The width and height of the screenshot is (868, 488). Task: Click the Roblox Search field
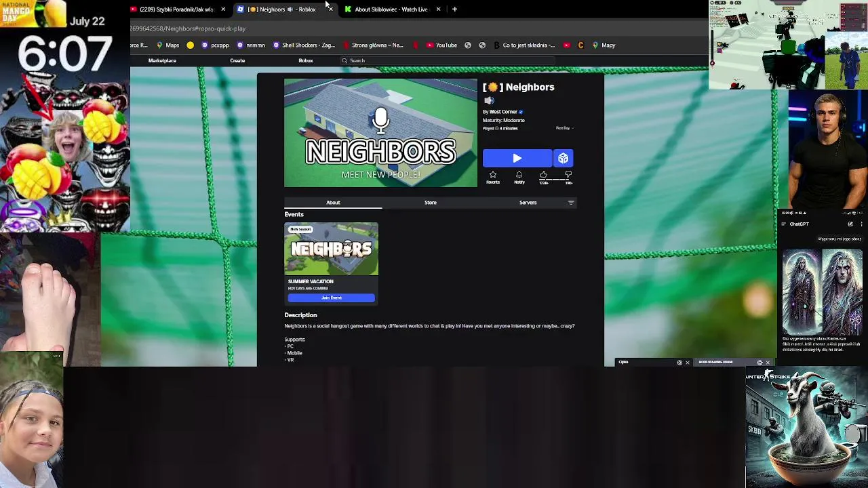pyautogui.click(x=448, y=60)
